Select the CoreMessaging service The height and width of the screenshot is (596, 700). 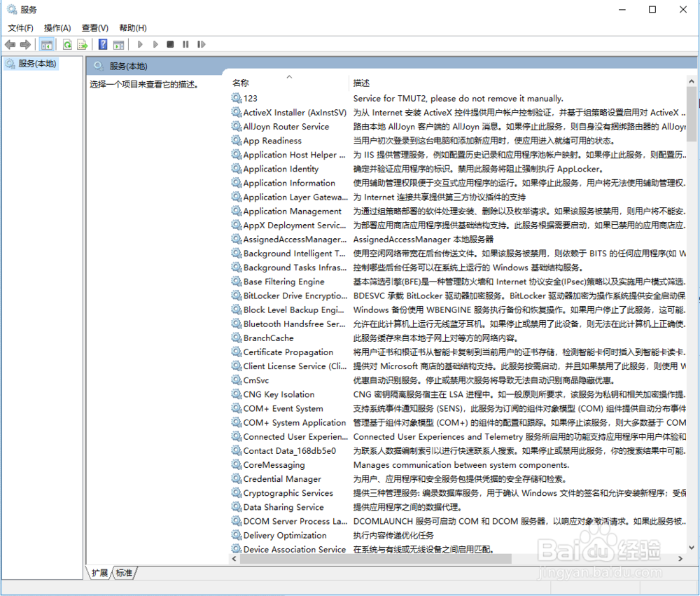(x=458, y=465)
